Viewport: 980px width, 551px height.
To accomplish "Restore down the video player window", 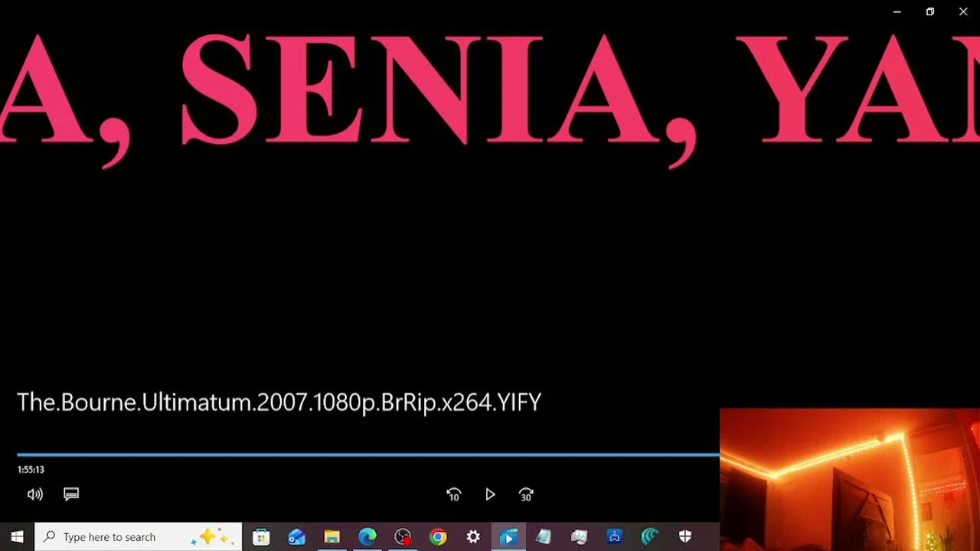I will click(x=930, y=11).
